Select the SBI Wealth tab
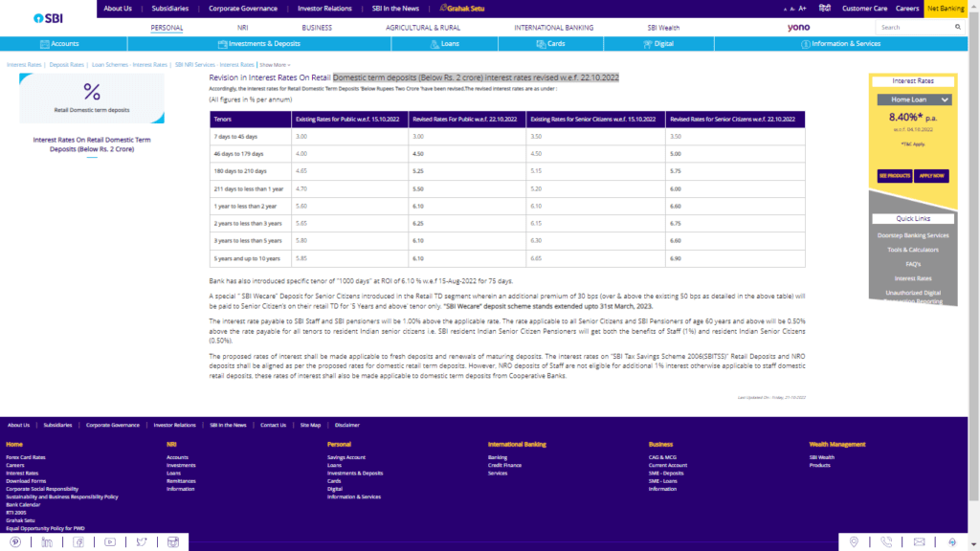The height and width of the screenshot is (551, 980). pos(663,28)
